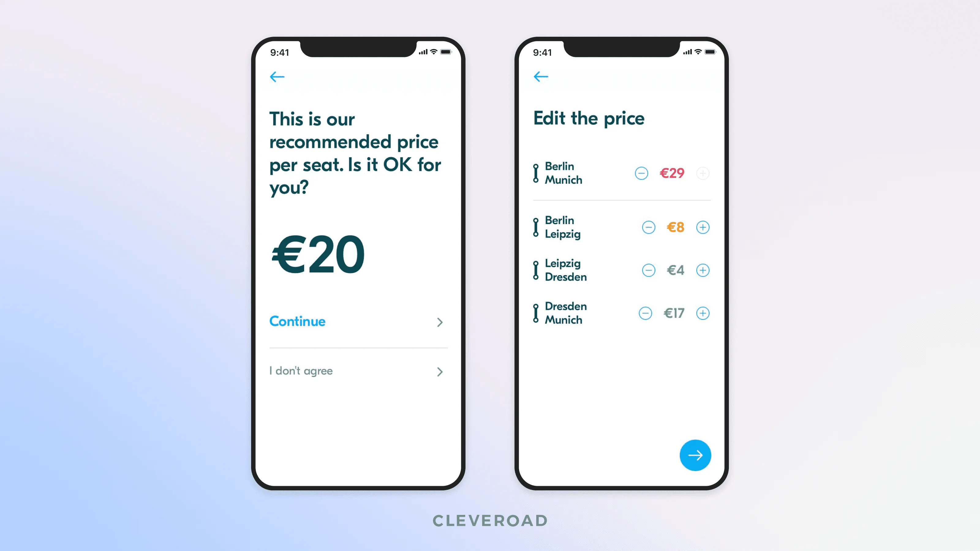Tap the plus icon for Berlin-Leipzig

tap(703, 227)
